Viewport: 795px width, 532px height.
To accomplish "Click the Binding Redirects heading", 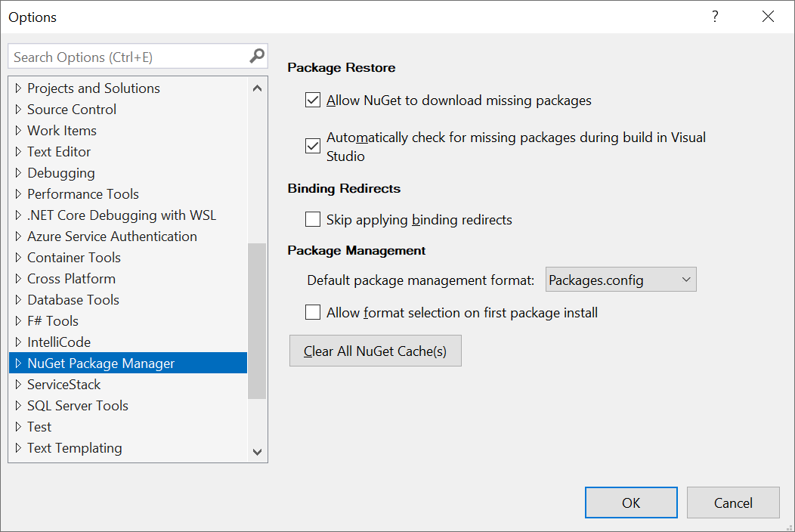I will pos(344,189).
